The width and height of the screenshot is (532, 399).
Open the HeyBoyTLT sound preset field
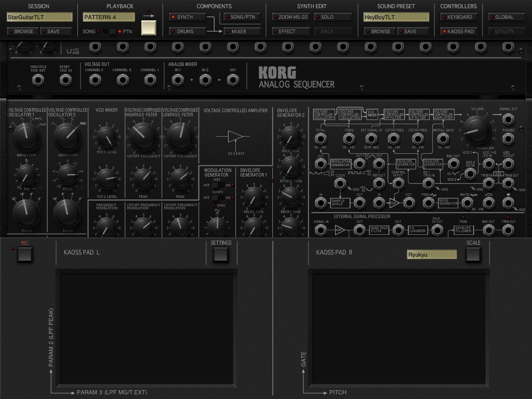point(396,17)
